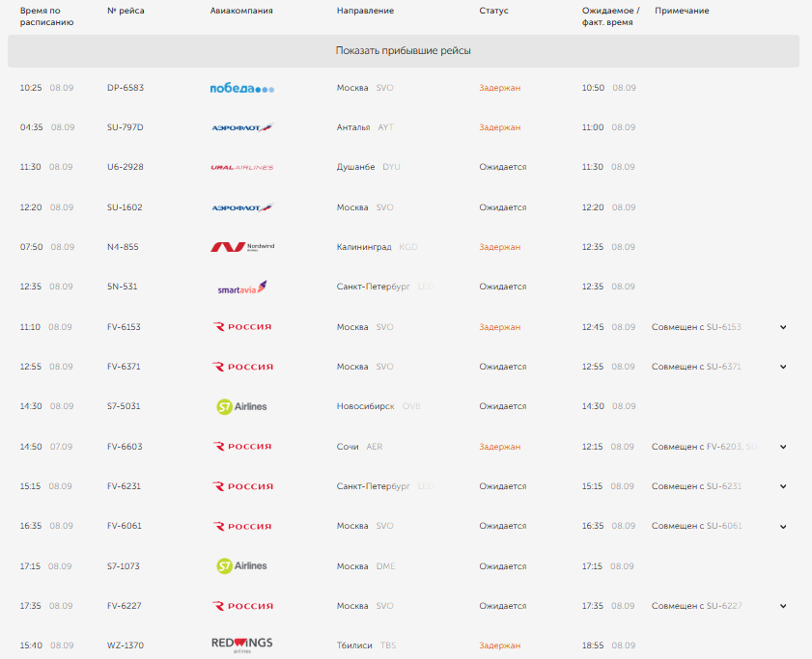
Task: Expand the codeshare list on flight FV-6603
Action: tap(783, 447)
